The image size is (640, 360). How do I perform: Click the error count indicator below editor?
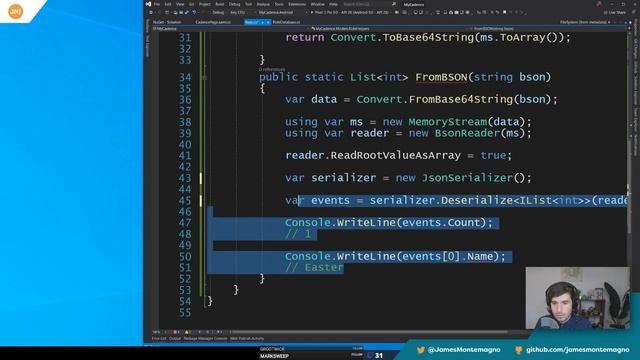[176, 332]
